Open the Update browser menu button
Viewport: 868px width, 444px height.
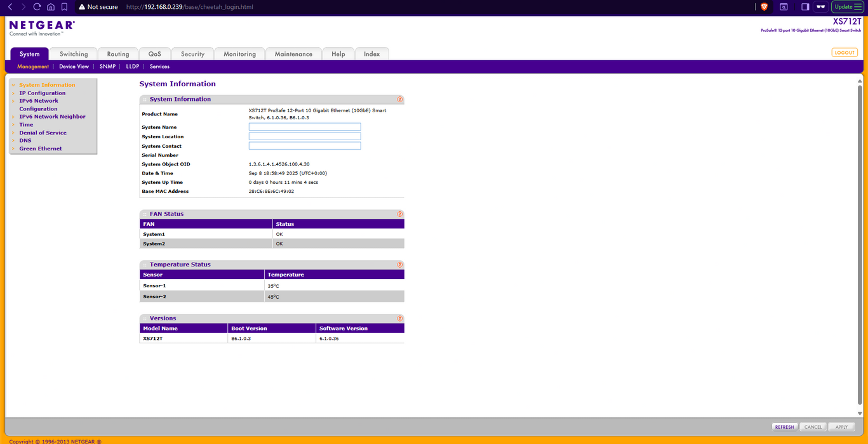(x=847, y=6)
